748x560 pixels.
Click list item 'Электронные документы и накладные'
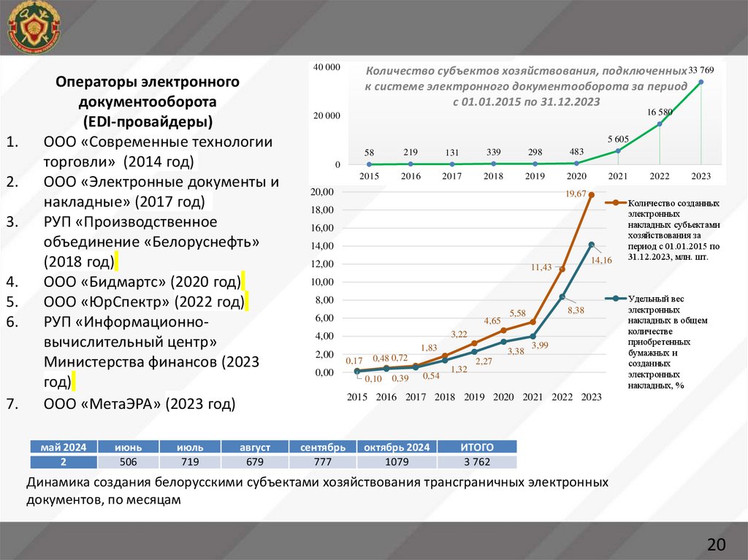pos(161,192)
